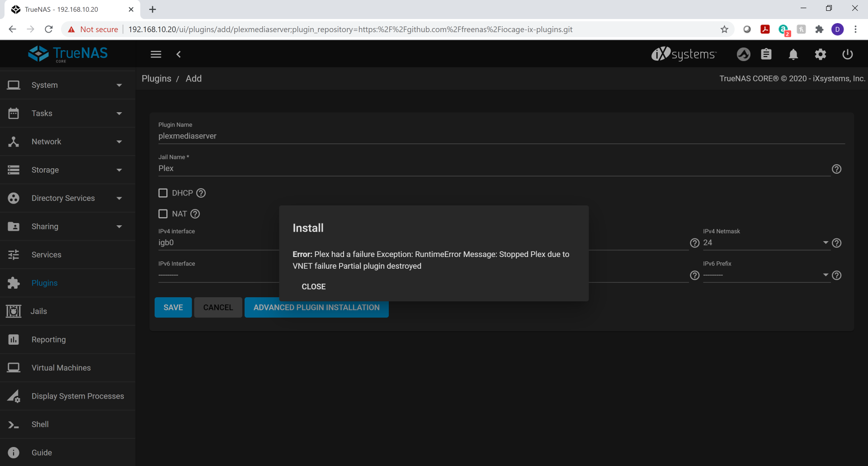Open alerts bell notifications
The height and width of the screenshot is (466, 868).
793,54
